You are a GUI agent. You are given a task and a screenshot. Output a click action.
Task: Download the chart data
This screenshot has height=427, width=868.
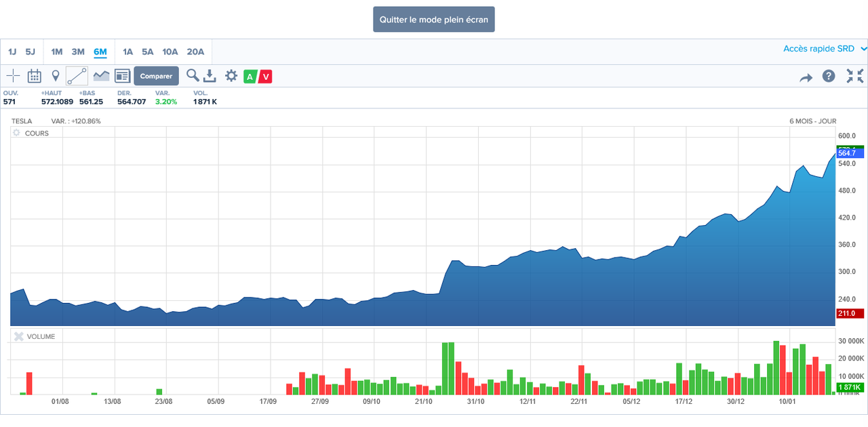pyautogui.click(x=210, y=76)
